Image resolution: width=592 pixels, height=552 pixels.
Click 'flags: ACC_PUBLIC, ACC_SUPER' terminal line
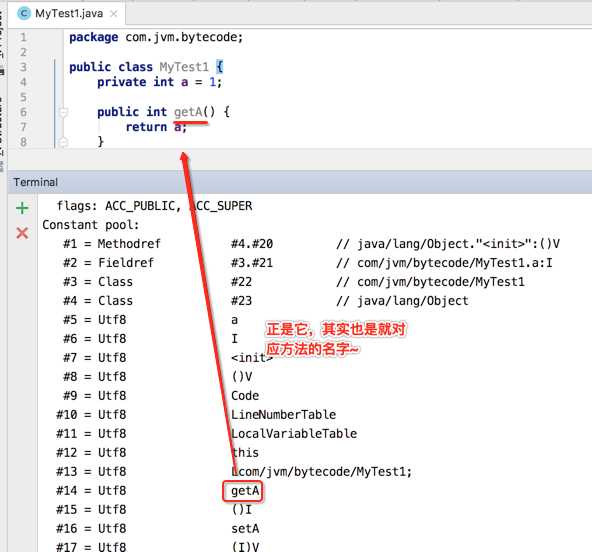click(x=154, y=206)
